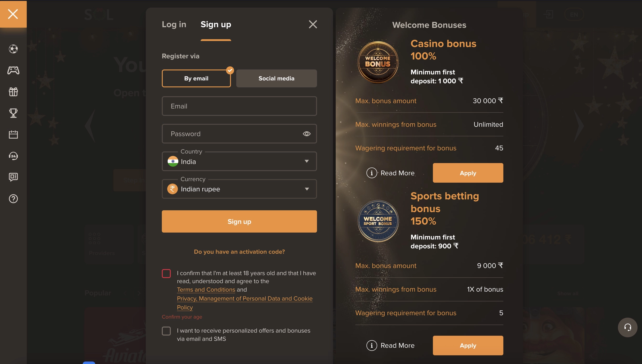This screenshot has width=642, height=364.
Task: Enable personalized offers and bonuses checkbox
Action: click(x=166, y=331)
